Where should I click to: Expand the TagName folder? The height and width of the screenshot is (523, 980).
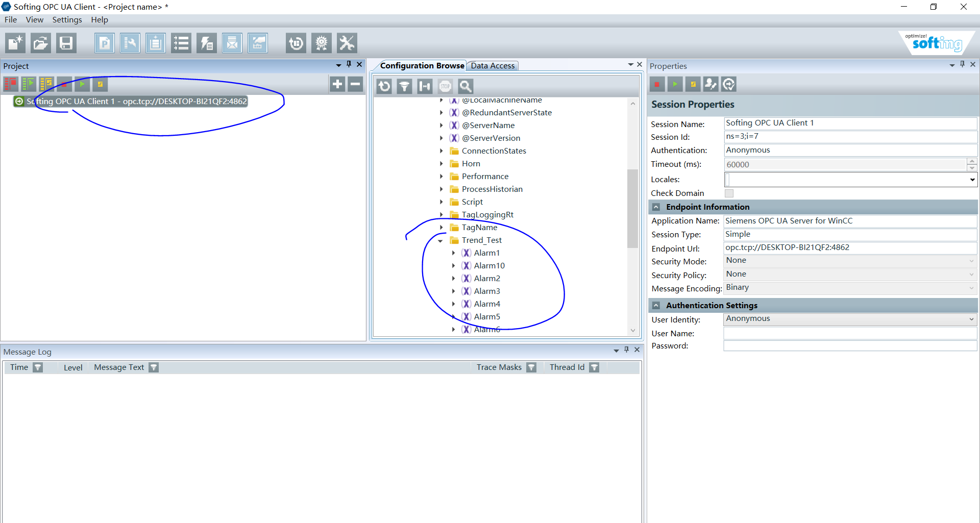(441, 228)
